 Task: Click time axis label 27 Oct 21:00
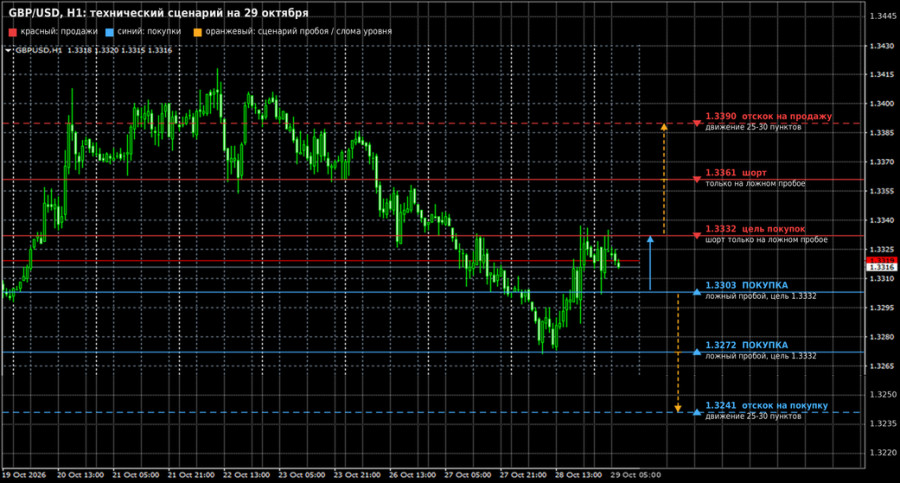[x=522, y=475]
